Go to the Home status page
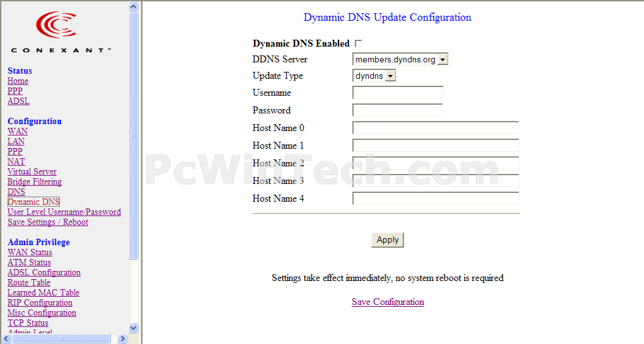 click(18, 81)
